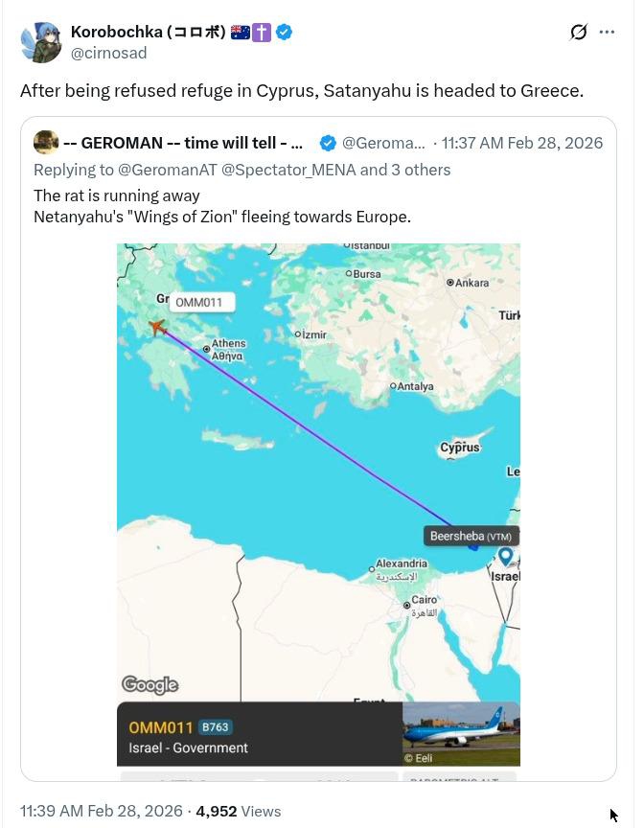
Task: Click the Google logo on the map
Action: (x=149, y=684)
